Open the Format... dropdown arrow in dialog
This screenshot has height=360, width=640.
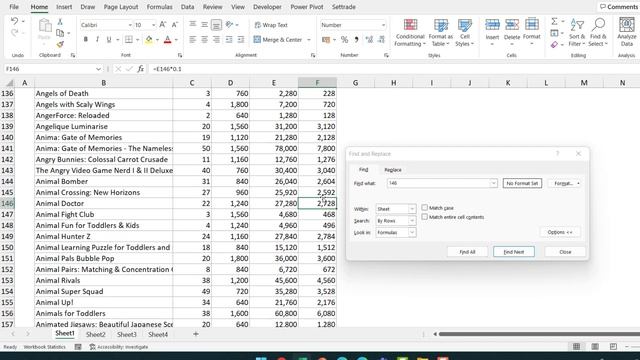pos(578,183)
